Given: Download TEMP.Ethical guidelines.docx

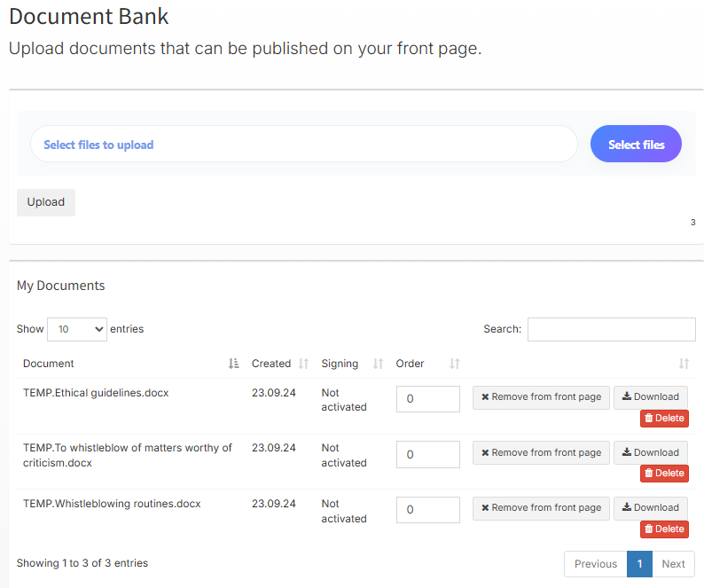Looking at the screenshot, I should 650,397.
